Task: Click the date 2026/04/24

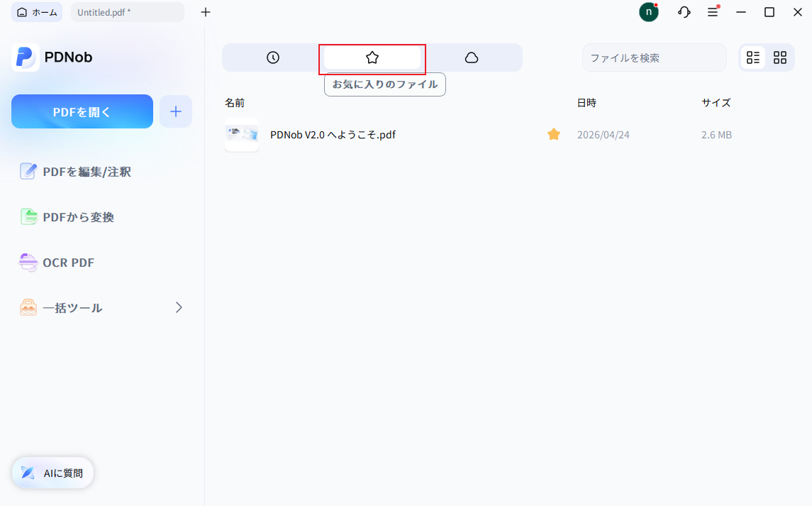Action: click(x=604, y=135)
